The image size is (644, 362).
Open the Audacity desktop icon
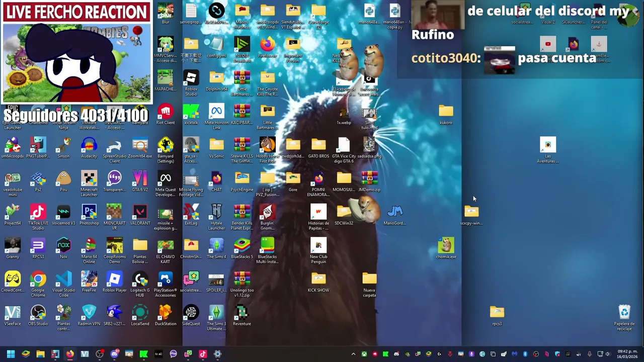click(89, 149)
